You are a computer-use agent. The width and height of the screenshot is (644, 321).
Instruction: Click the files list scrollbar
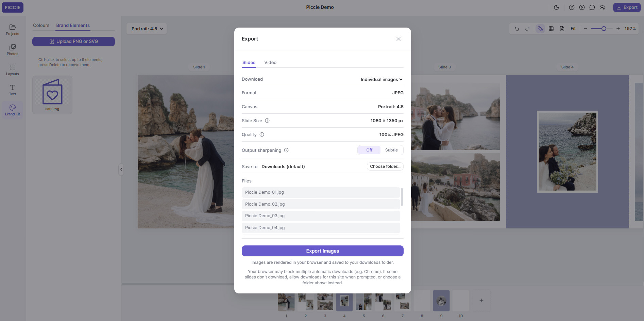402,197
